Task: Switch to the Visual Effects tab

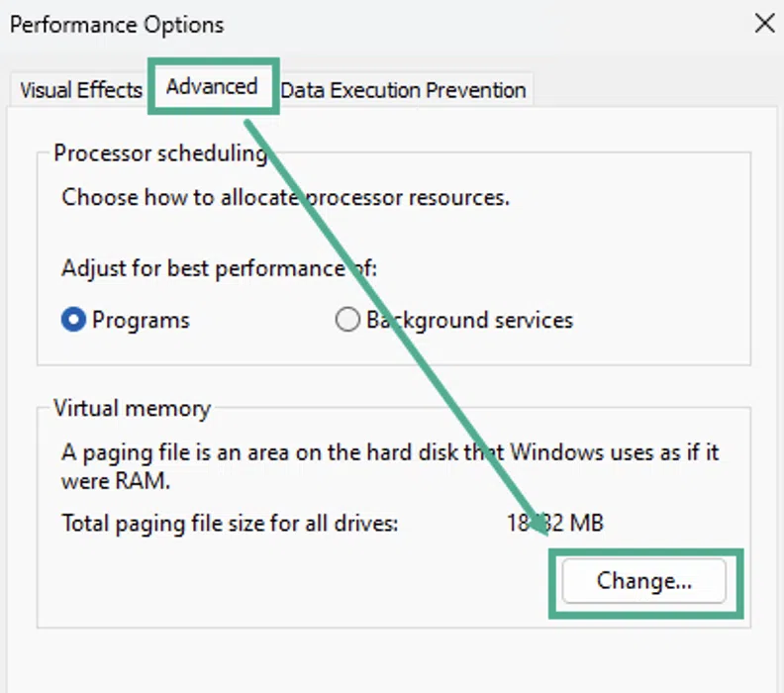Action: click(x=80, y=90)
